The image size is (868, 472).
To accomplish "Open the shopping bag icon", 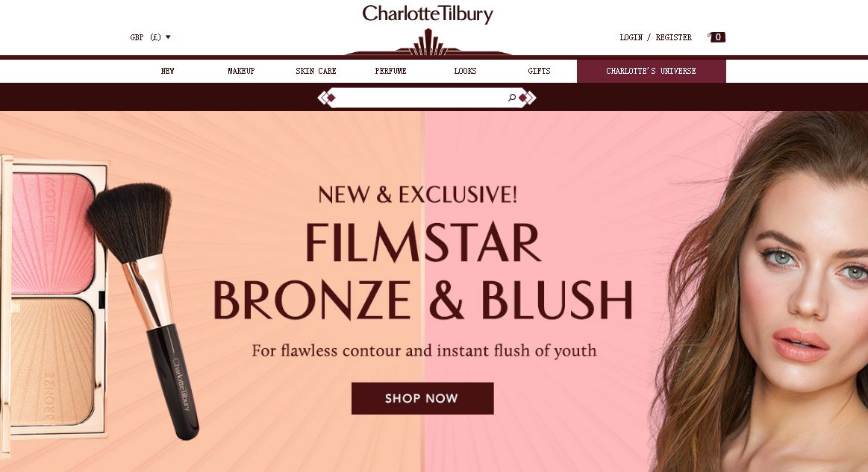I will (716, 37).
